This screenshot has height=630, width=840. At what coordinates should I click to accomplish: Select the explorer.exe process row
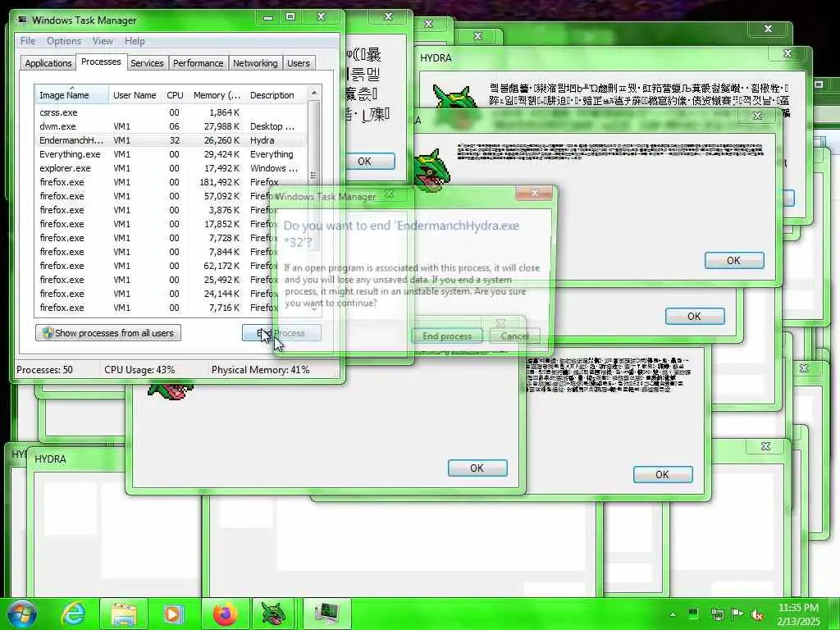171,168
